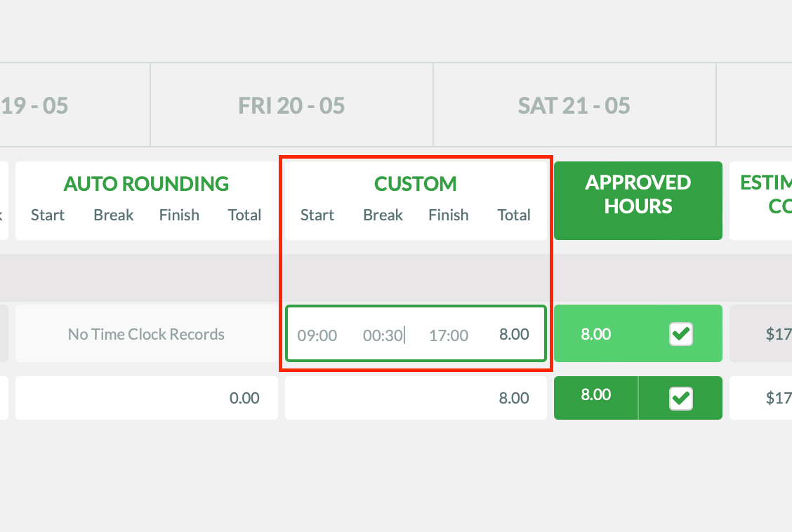Click the custom total 8.00 in entry row
Screen dimensions: 792x532
click(x=514, y=334)
